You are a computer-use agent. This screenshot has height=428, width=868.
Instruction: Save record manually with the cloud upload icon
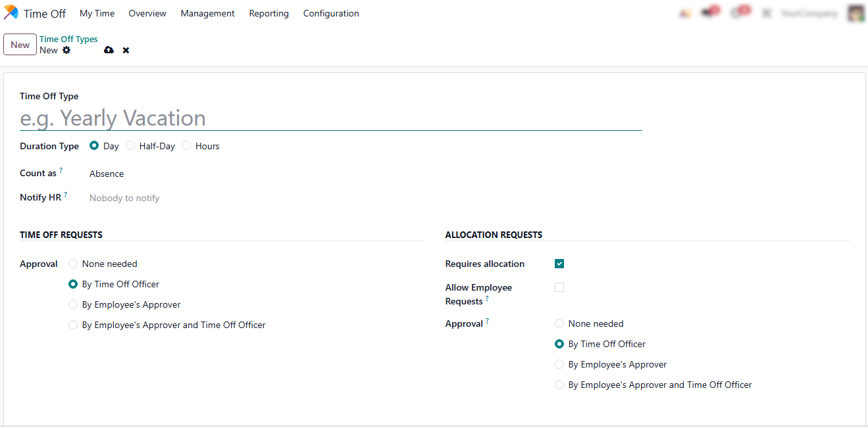pyautogui.click(x=109, y=50)
